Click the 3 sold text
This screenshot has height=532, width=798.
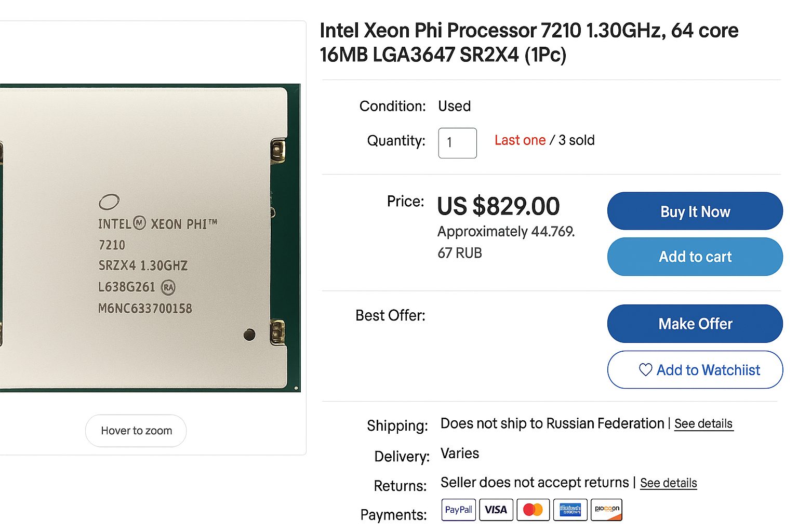pos(577,140)
